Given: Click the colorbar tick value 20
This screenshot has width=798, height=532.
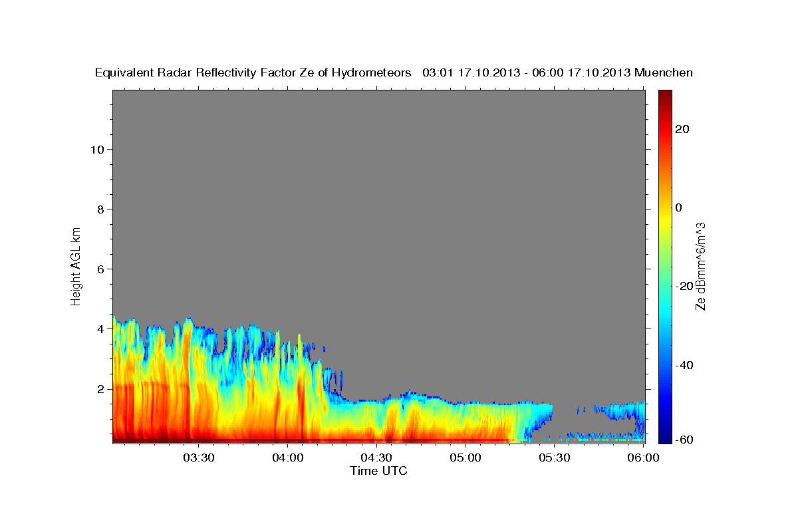Looking at the screenshot, I should click(x=682, y=129).
